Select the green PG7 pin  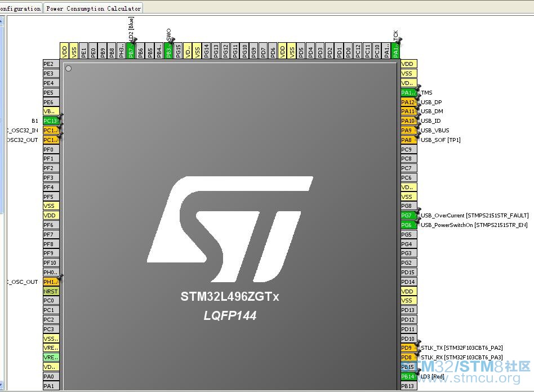[x=408, y=215]
